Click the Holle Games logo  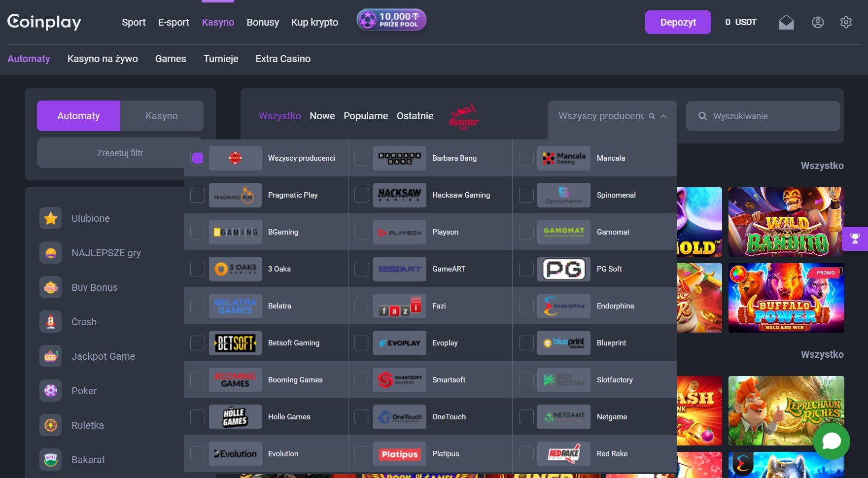coord(235,417)
